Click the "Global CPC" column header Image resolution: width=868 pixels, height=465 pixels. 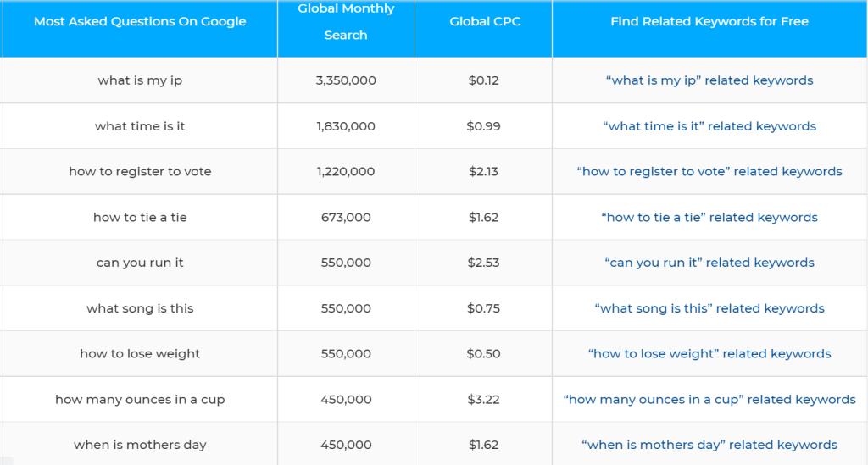[483, 22]
